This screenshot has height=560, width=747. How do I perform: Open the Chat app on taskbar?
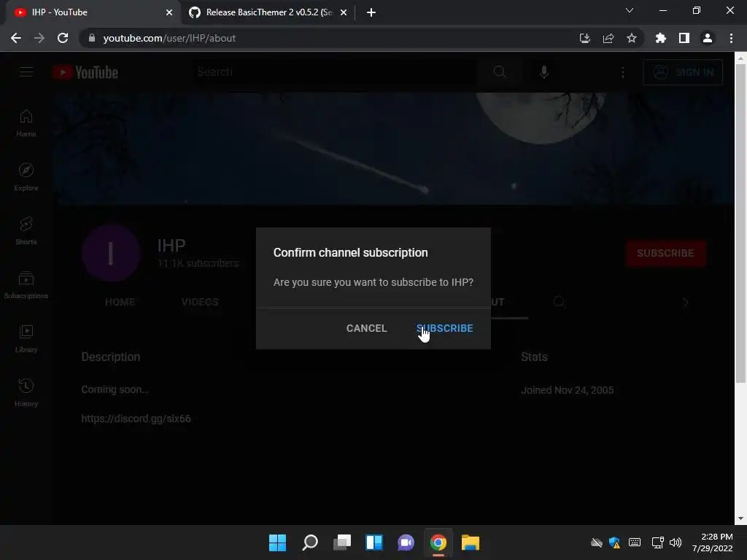click(x=406, y=542)
